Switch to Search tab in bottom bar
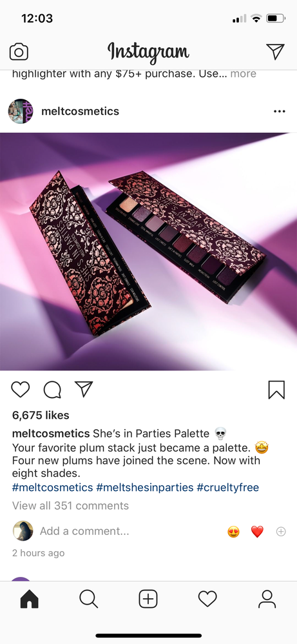The image size is (297, 644). coord(89,599)
